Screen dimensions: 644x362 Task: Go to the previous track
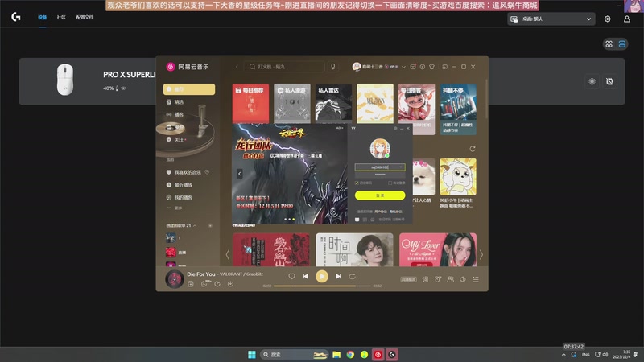click(306, 276)
